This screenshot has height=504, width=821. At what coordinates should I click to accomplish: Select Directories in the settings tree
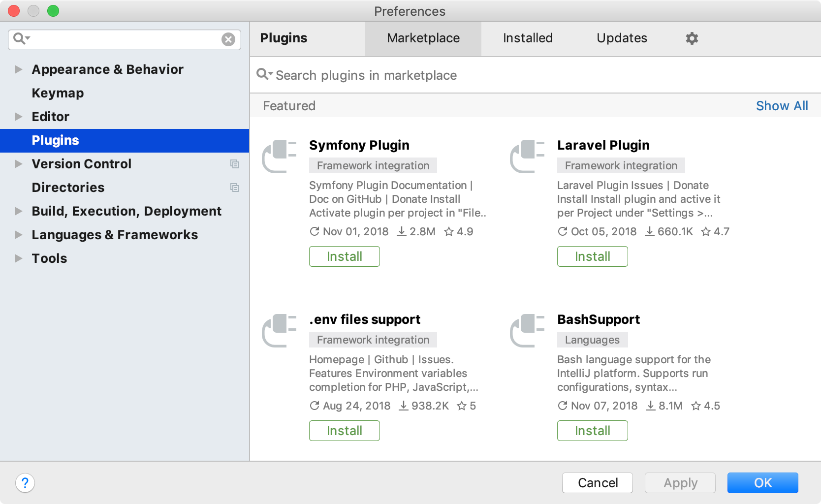click(x=68, y=188)
